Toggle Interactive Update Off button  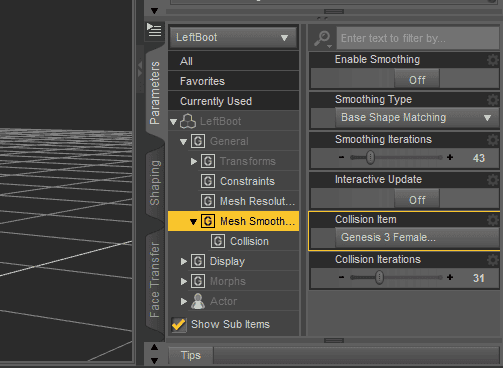417,200
